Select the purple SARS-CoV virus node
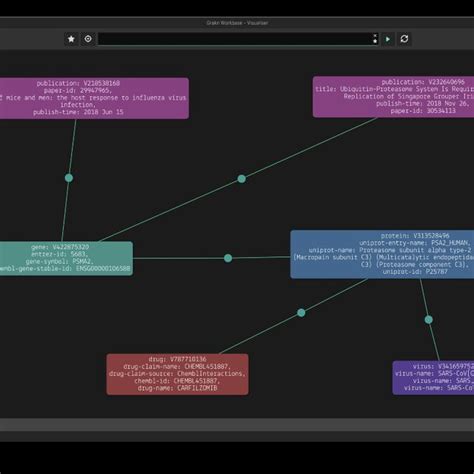The height and width of the screenshot is (474, 474). click(x=433, y=377)
